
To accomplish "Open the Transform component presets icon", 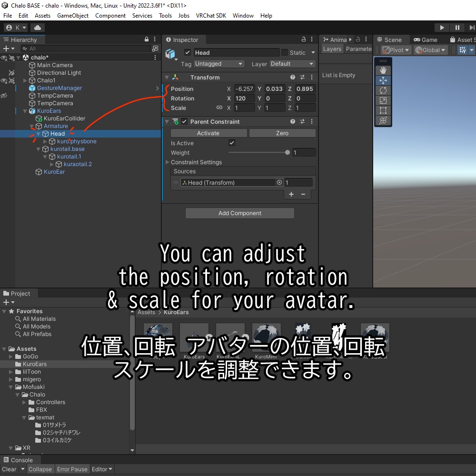I will coord(302,77).
